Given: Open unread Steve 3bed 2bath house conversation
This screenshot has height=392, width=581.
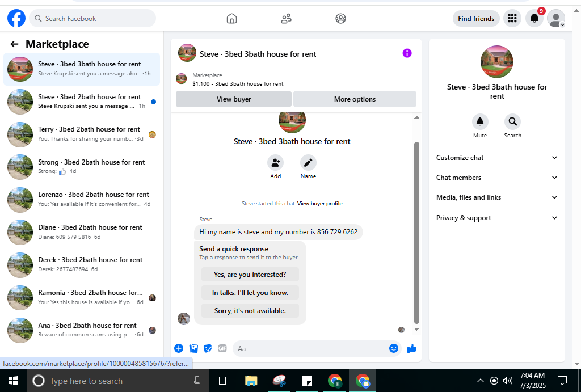Looking at the screenshot, I should tap(82, 102).
